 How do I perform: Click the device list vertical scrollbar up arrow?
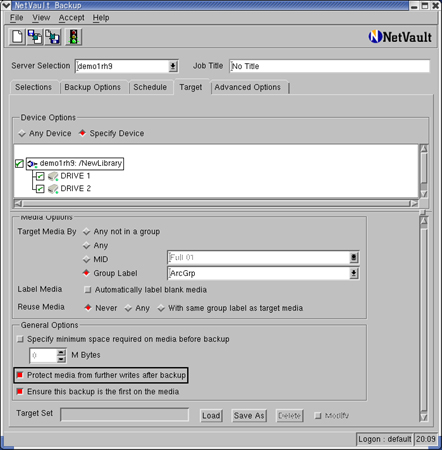tap(424, 149)
